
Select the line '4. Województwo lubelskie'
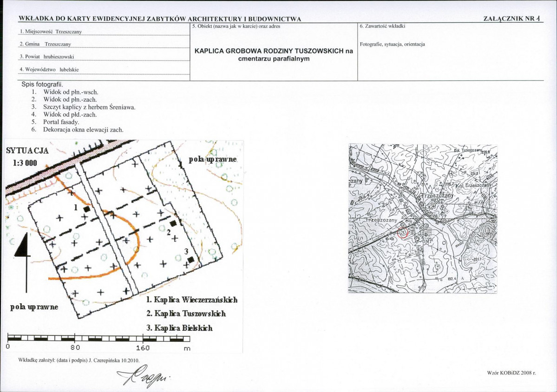[49, 70]
